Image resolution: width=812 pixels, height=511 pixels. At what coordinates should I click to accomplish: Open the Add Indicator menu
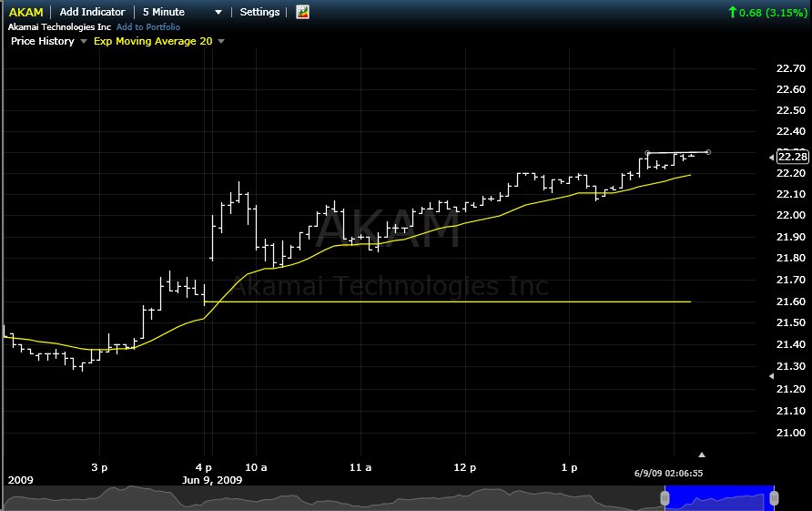(x=92, y=12)
